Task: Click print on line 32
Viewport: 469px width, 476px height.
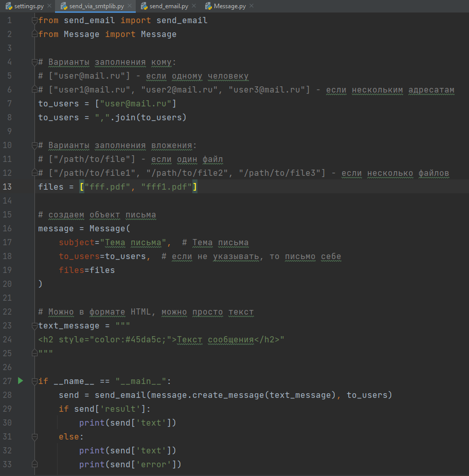Action: point(92,450)
